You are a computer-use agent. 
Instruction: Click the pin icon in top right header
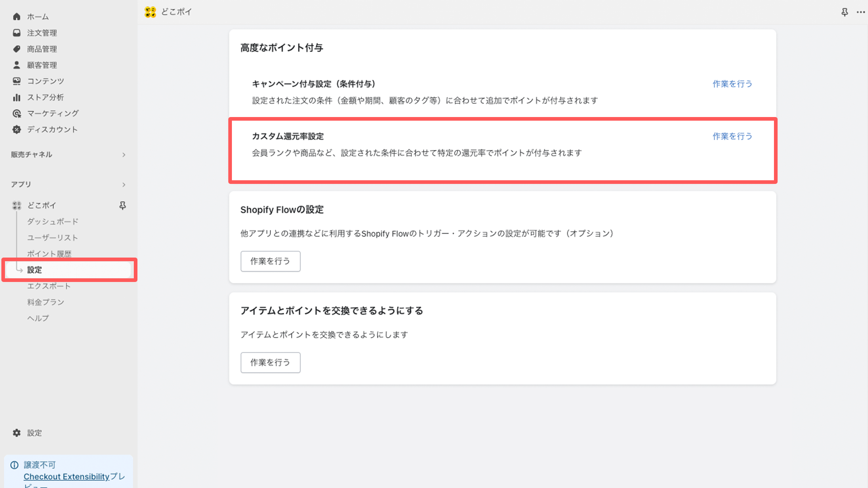844,12
